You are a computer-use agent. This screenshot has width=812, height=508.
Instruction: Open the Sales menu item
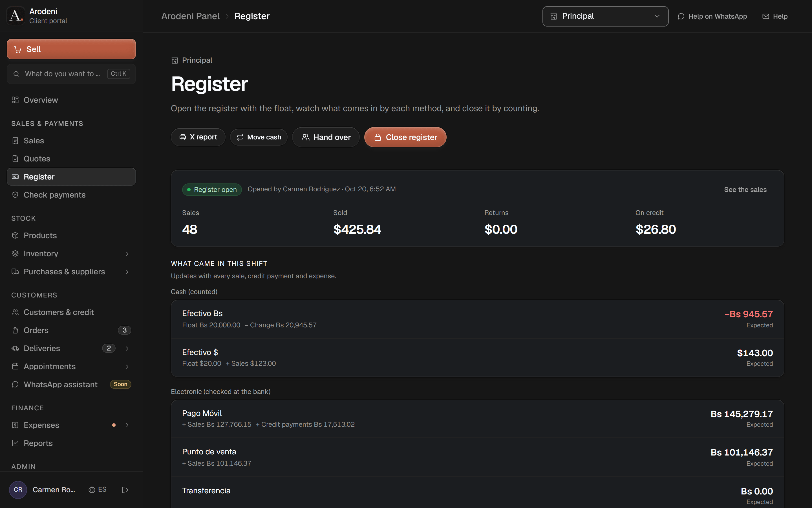71,141
